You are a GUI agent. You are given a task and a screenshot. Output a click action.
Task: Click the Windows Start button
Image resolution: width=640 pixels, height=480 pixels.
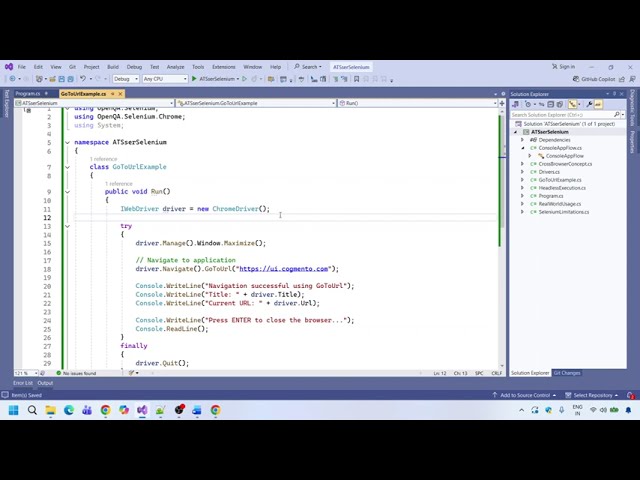click(13, 410)
